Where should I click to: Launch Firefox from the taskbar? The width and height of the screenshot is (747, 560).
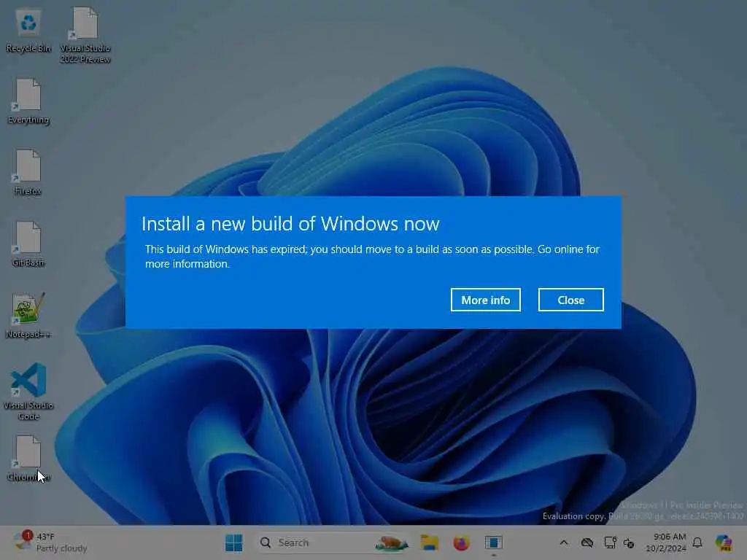[x=461, y=542]
